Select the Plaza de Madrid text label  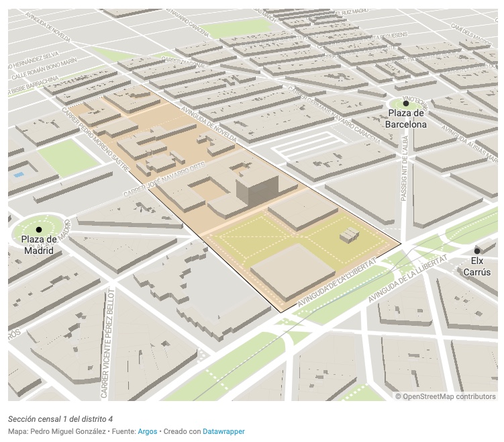38,245
